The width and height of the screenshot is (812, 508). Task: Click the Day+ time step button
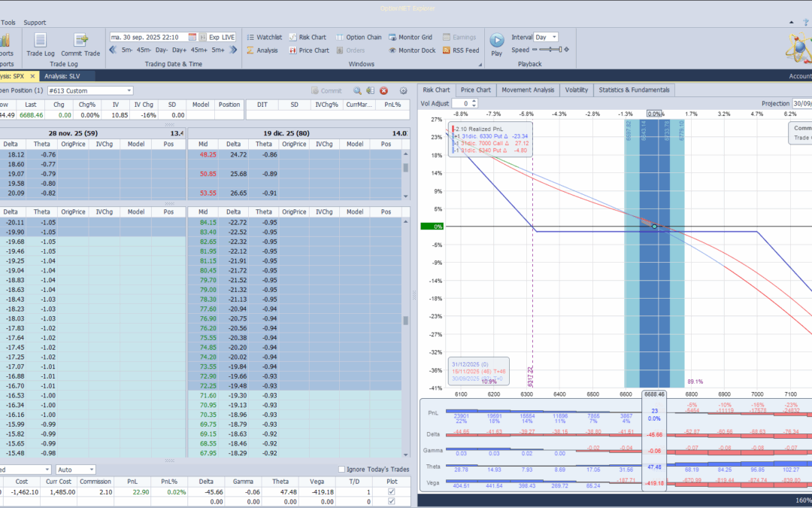pyautogui.click(x=178, y=50)
